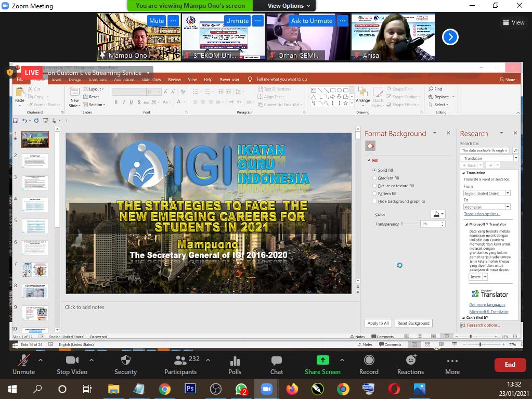The width and height of the screenshot is (532, 399).
Task: Show next page of participant videos
Action: (450, 37)
